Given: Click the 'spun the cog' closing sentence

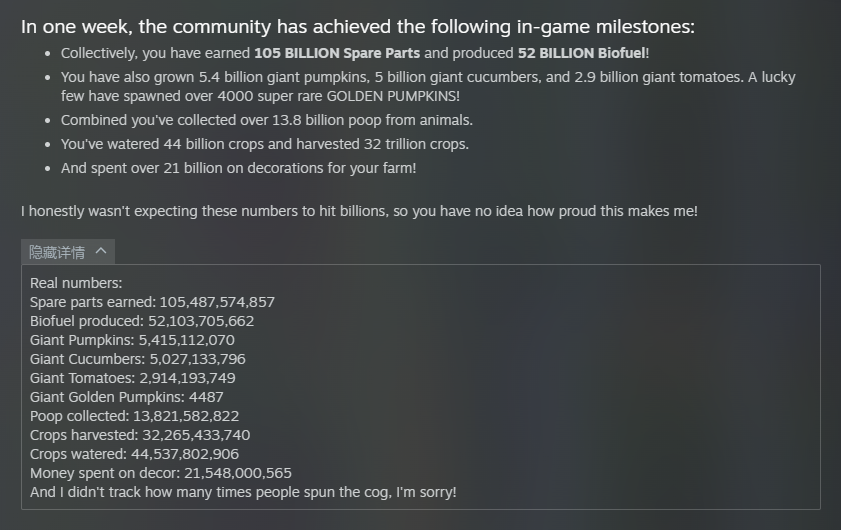Looking at the screenshot, I should click(x=243, y=492).
